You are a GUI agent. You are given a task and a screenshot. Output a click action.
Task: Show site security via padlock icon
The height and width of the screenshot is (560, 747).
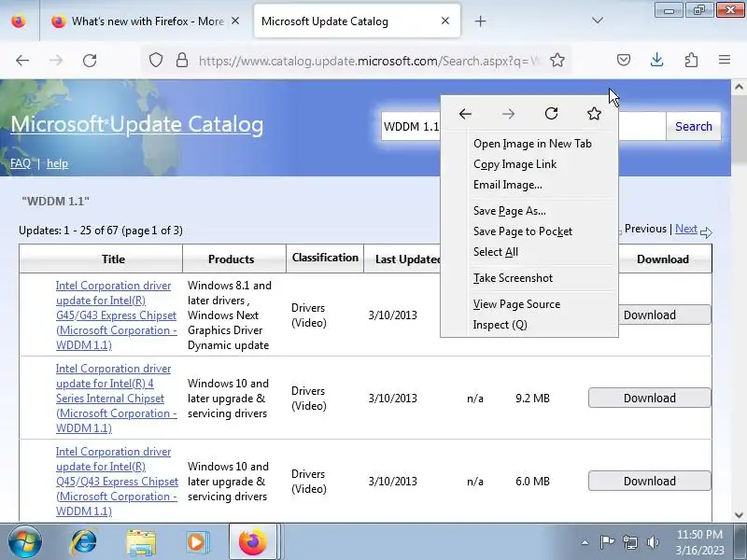click(181, 60)
